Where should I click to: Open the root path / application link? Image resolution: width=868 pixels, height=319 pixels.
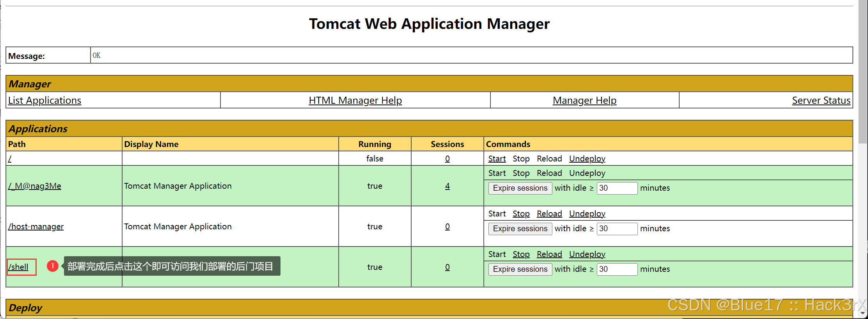coord(10,159)
